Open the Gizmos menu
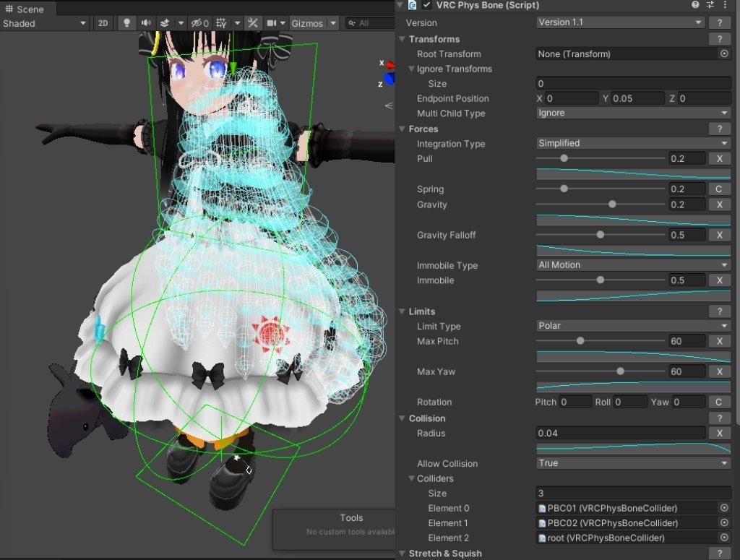Image resolution: width=740 pixels, height=560 pixels. click(307, 22)
